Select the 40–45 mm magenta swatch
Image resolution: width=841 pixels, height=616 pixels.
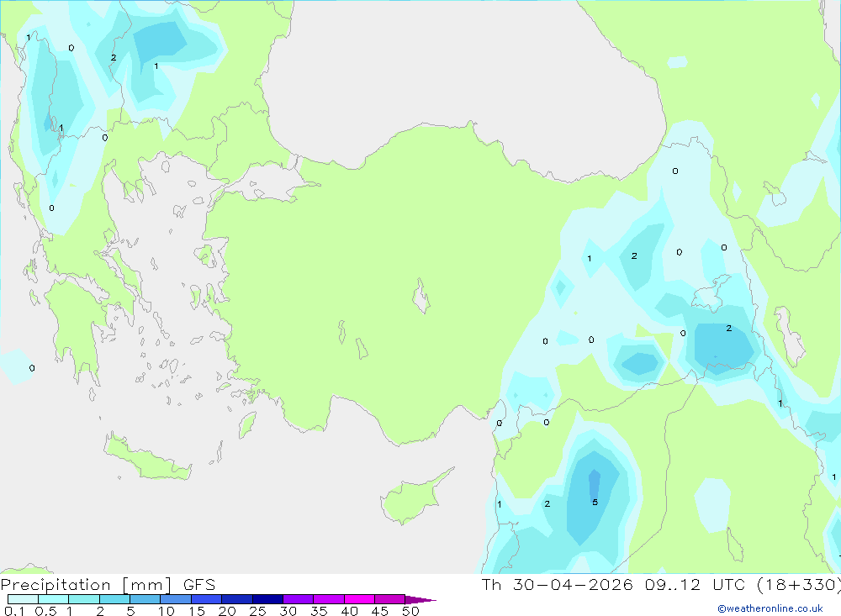(359, 599)
